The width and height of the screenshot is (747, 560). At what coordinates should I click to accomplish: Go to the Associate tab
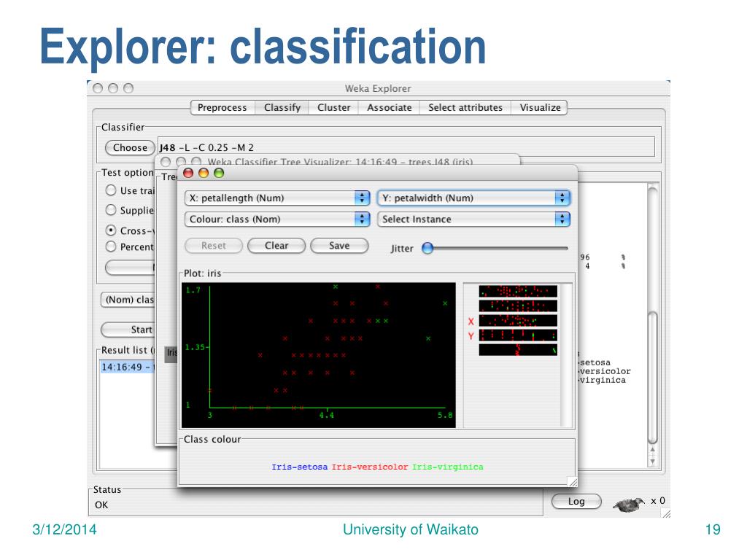pyautogui.click(x=389, y=108)
